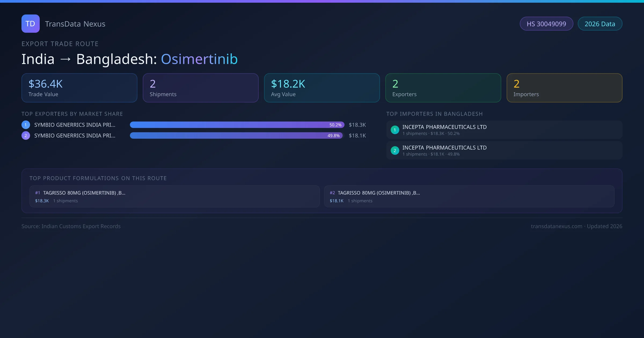Open the HS 30049099 code badge

click(546, 24)
